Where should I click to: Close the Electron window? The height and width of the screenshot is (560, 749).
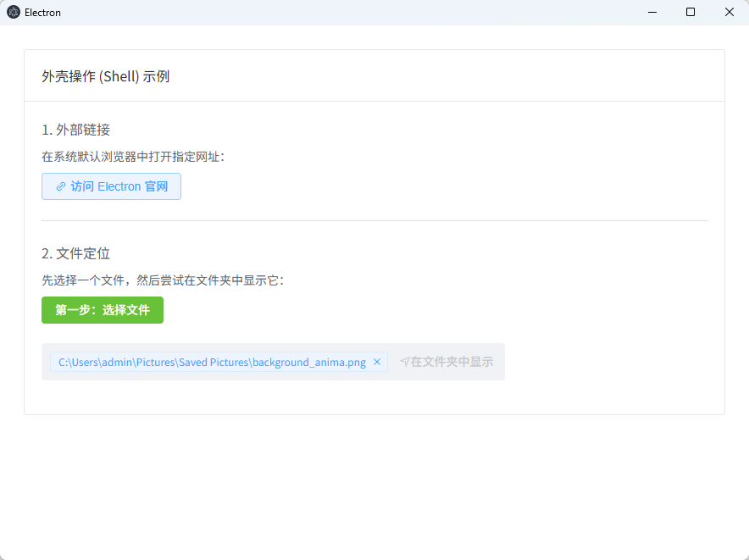coord(729,12)
